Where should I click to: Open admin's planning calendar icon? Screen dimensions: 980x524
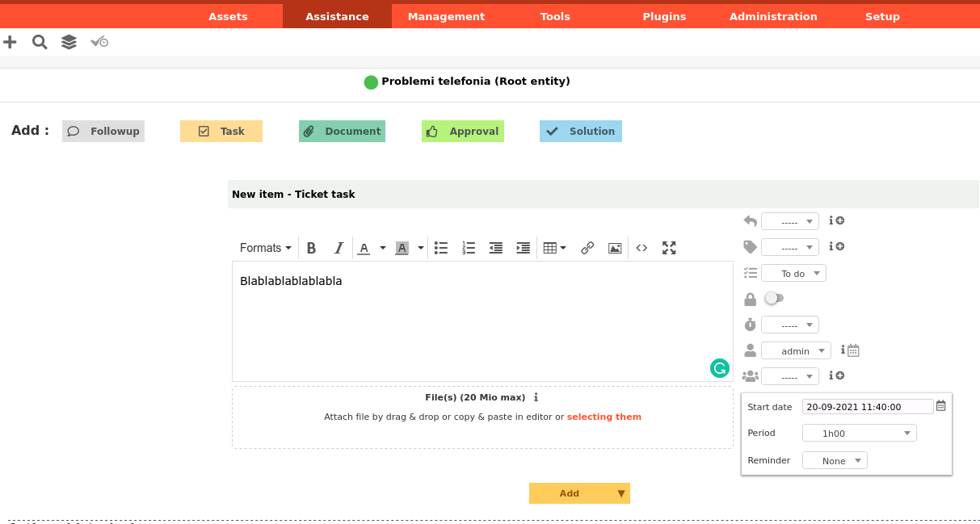point(855,350)
